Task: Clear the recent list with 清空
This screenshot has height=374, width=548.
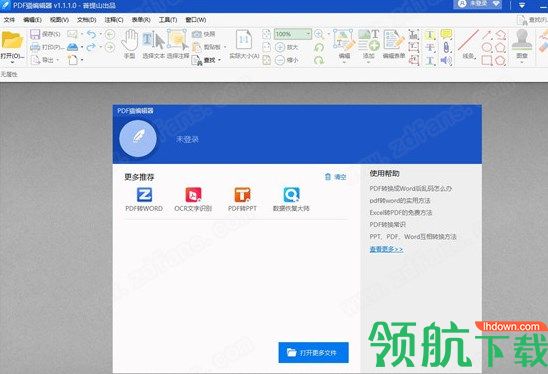Action: [x=336, y=177]
